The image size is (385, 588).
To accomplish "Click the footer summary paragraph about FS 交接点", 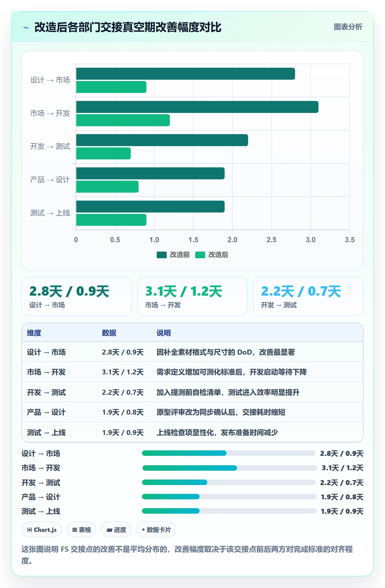I will [187, 555].
